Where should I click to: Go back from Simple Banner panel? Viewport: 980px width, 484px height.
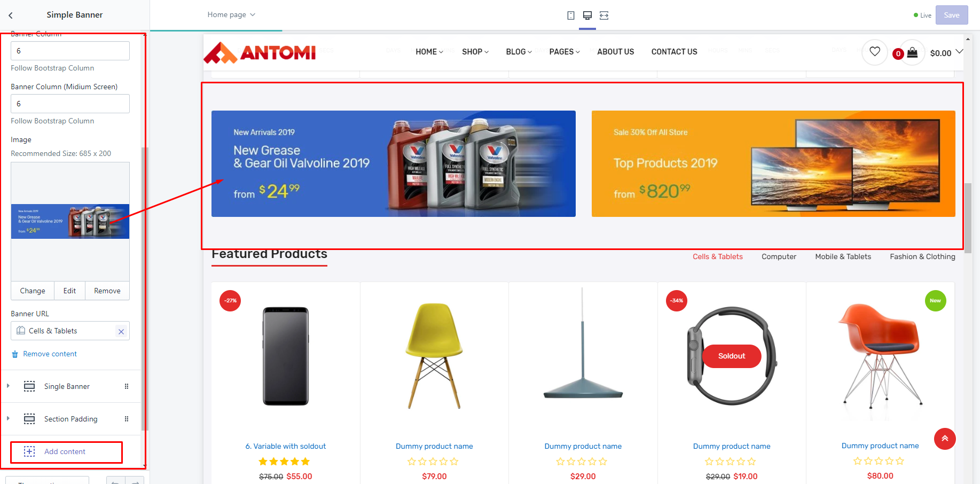pyautogui.click(x=11, y=15)
